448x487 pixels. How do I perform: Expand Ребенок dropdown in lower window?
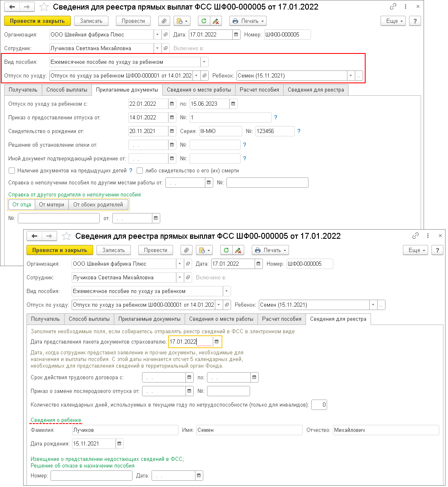click(373, 305)
